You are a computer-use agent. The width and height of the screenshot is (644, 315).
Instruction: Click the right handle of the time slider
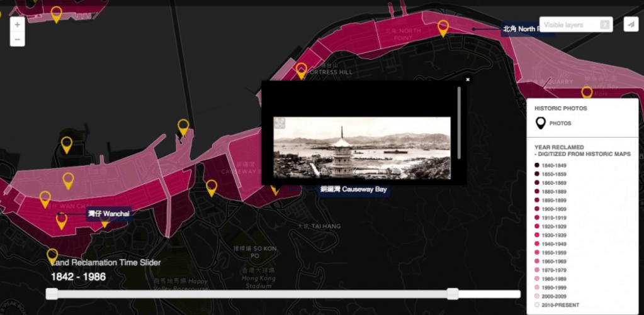[x=453, y=294]
